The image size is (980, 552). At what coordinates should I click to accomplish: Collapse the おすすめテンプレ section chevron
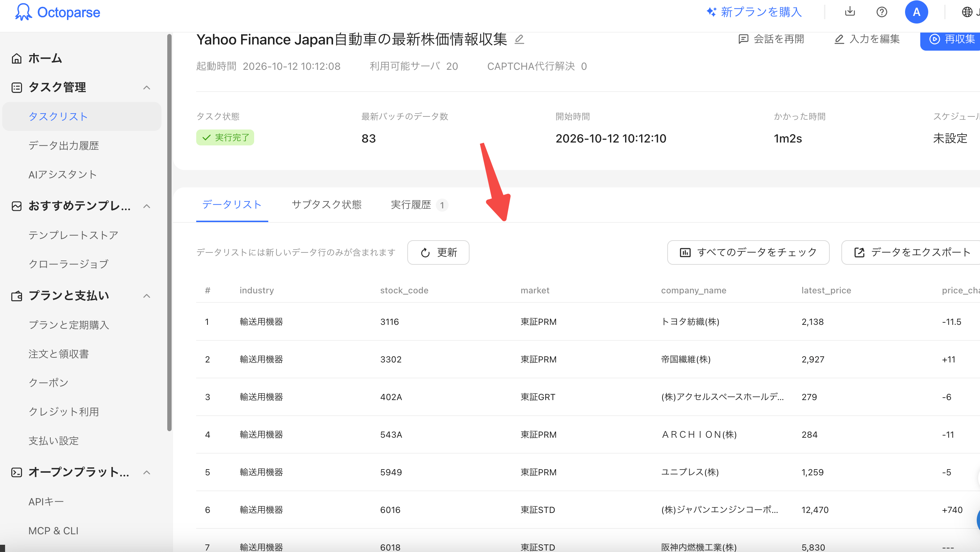(147, 206)
